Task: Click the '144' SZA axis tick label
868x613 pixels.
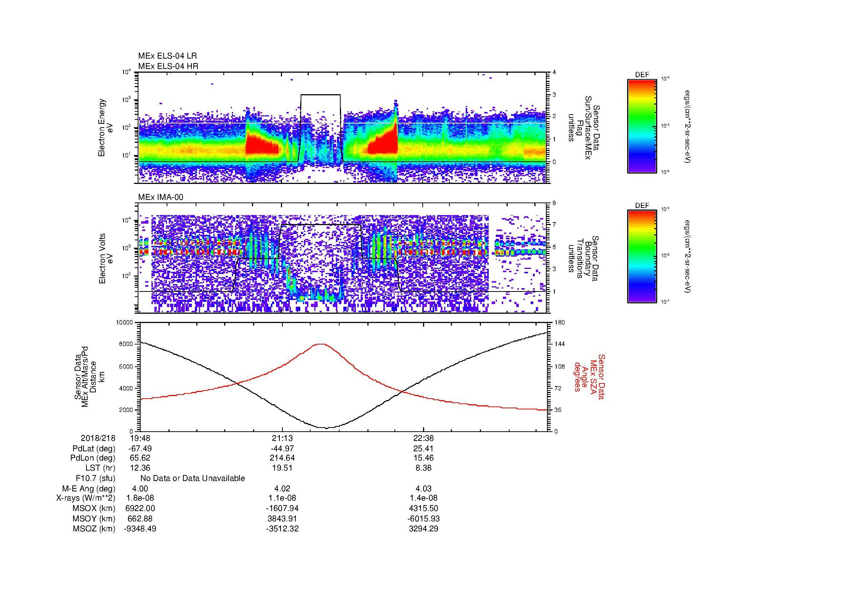Action: [x=559, y=344]
